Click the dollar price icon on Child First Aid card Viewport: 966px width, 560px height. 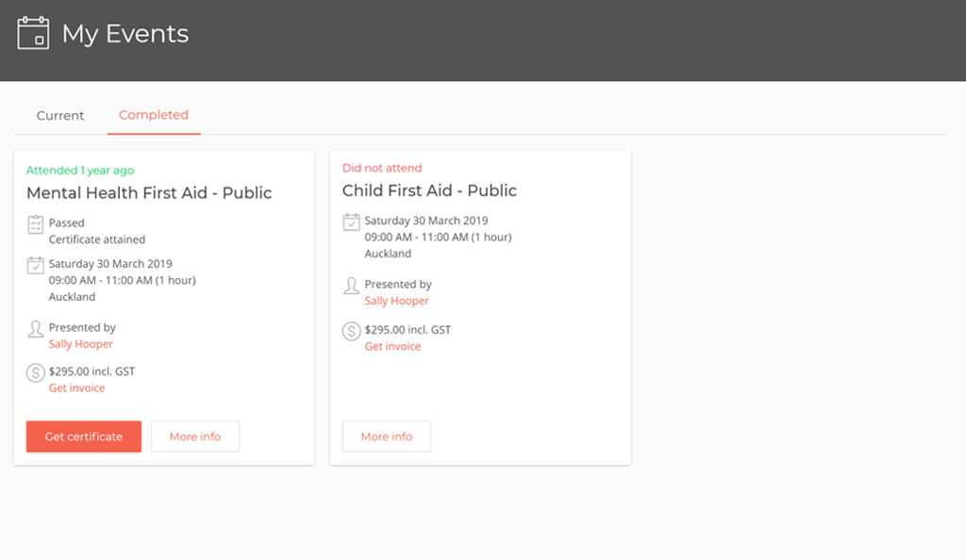(x=351, y=331)
